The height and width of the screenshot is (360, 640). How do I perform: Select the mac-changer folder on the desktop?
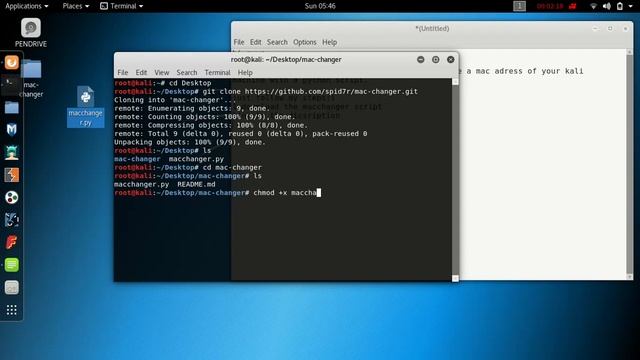click(31, 79)
